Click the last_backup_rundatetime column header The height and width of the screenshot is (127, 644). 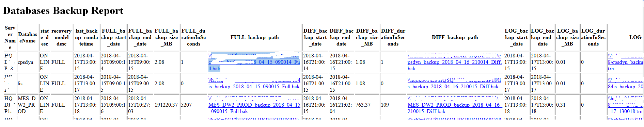[86, 37]
